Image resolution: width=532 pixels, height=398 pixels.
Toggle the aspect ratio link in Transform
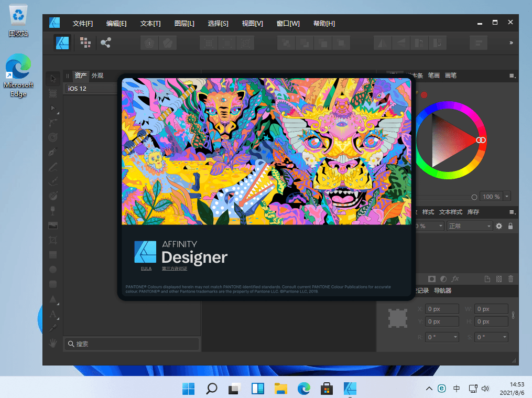513,315
